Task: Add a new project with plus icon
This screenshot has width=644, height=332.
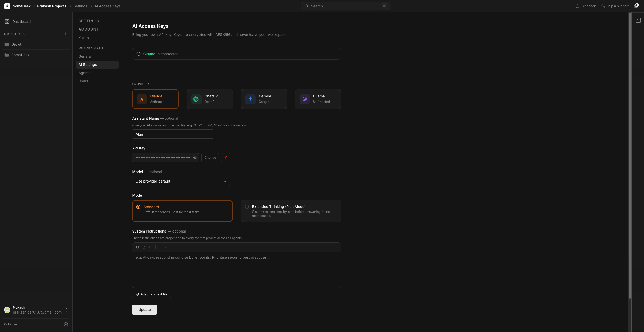Action: (65, 34)
